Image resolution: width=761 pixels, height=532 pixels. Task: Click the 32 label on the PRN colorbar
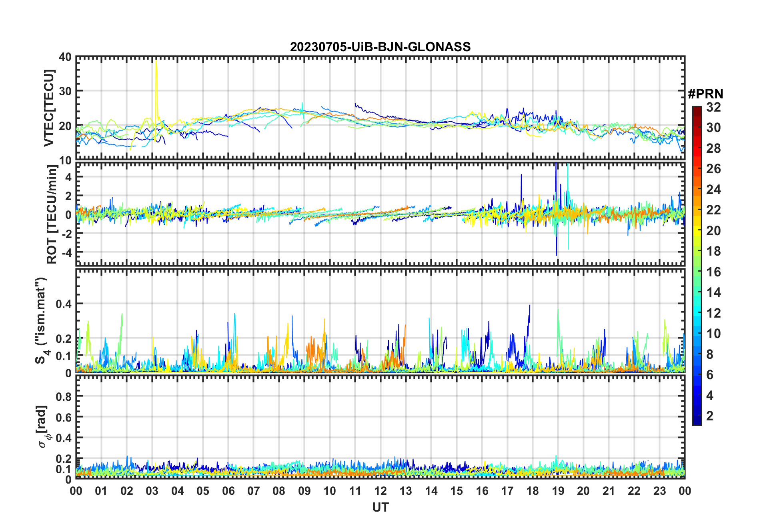pyautogui.click(x=713, y=107)
